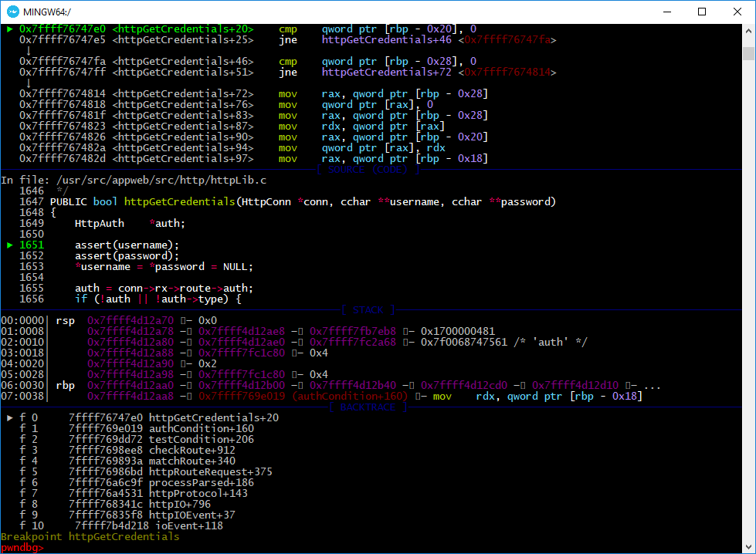Screen dimensions: 756x554
Task: Click the jne instruction at httpGetCredentials+25
Action: click(288, 40)
